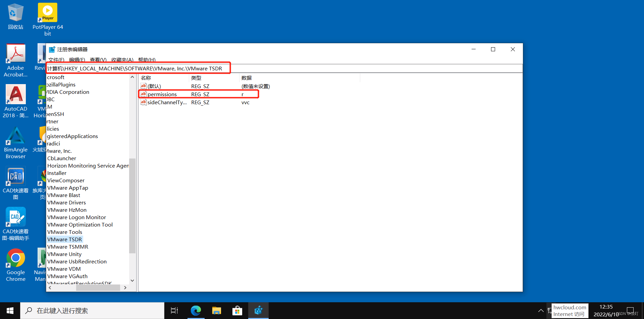
Task: Open the 收藏夹(A) menu
Action: (122, 60)
